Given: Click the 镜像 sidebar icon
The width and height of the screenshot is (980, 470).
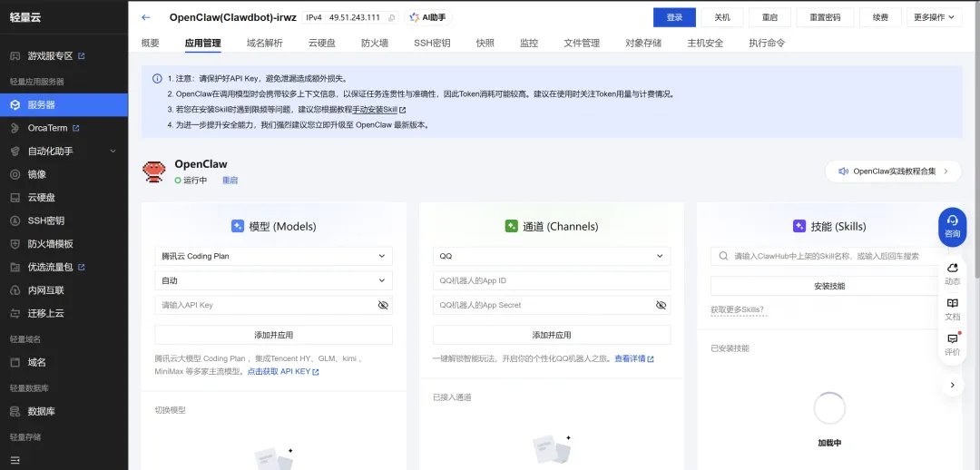Looking at the screenshot, I should coord(15,174).
